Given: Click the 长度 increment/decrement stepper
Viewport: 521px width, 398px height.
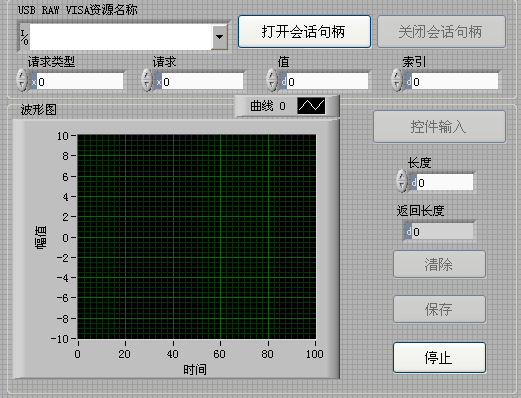Looking at the screenshot, I should [x=402, y=181].
